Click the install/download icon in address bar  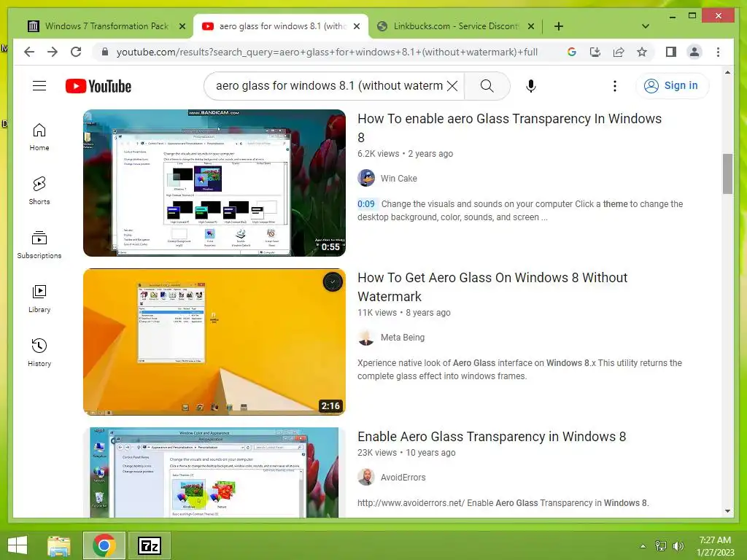click(x=595, y=52)
